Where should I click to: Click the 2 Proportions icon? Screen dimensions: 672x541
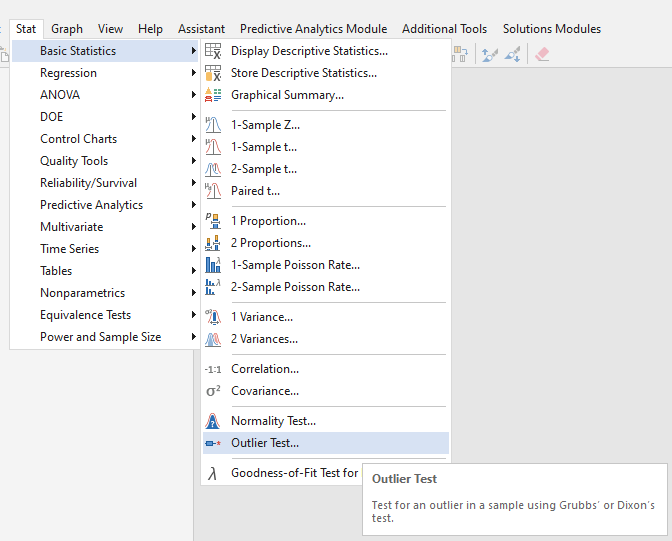213,243
